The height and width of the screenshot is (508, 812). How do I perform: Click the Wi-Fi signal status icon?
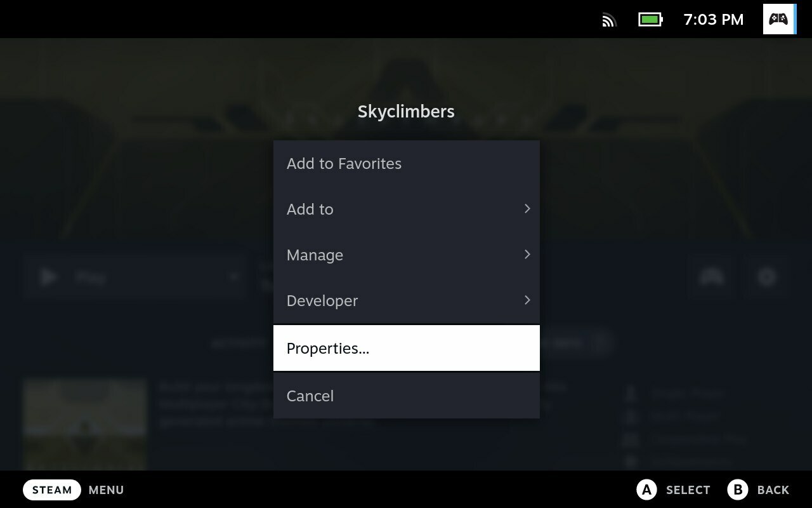609,20
